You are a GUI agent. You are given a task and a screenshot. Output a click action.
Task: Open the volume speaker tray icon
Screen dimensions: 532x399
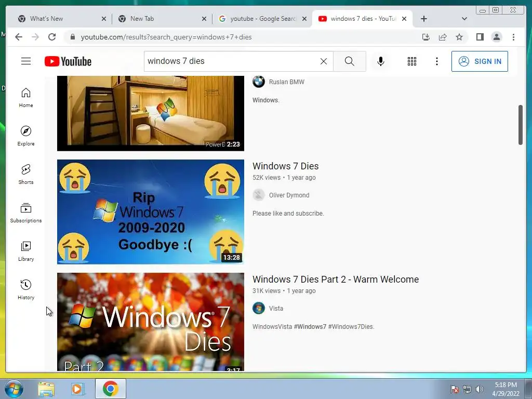(480, 389)
